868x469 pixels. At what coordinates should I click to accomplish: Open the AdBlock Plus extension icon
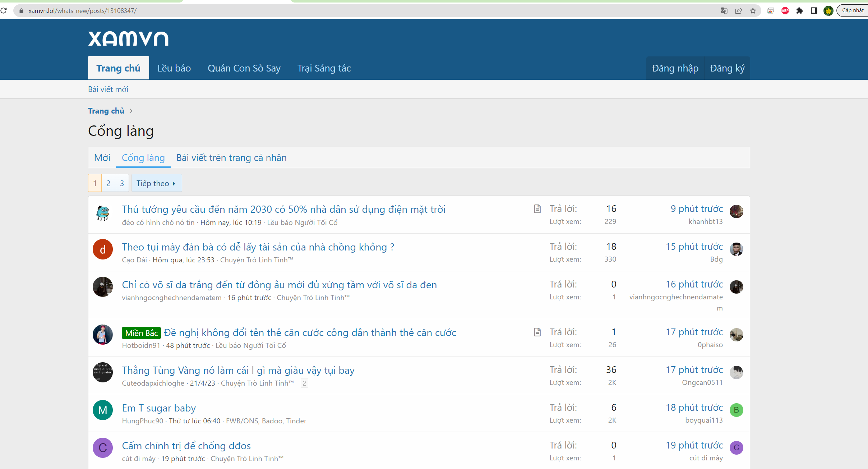[x=785, y=10]
